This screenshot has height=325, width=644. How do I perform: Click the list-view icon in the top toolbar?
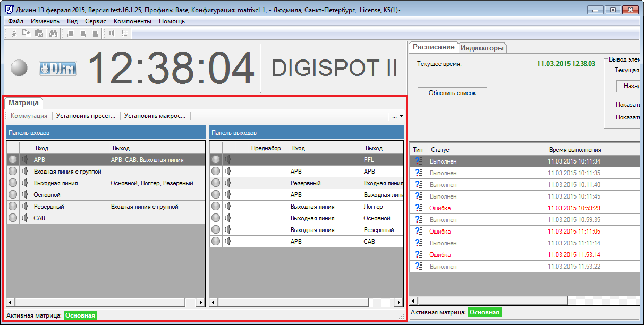[x=124, y=33]
